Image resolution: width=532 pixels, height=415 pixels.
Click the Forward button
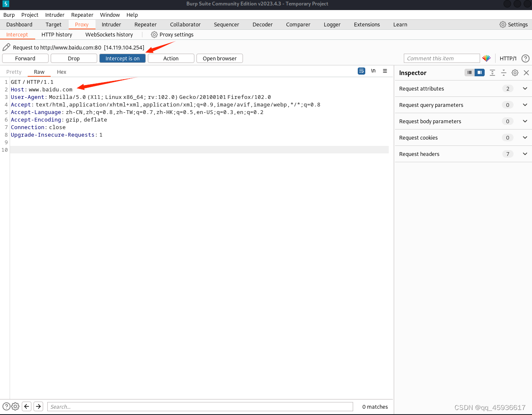coord(25,59)
